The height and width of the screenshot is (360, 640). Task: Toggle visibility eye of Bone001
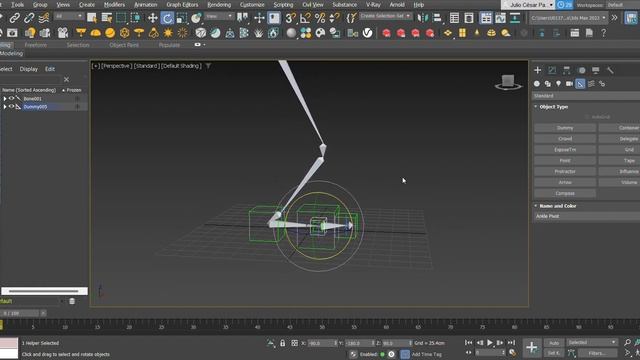11,98
